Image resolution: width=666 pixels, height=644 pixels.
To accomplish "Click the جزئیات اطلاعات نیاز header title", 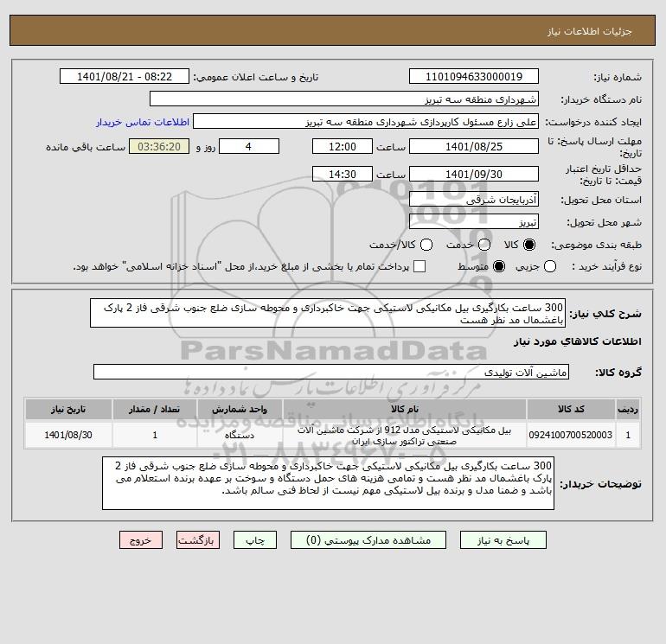I will 590,31.
